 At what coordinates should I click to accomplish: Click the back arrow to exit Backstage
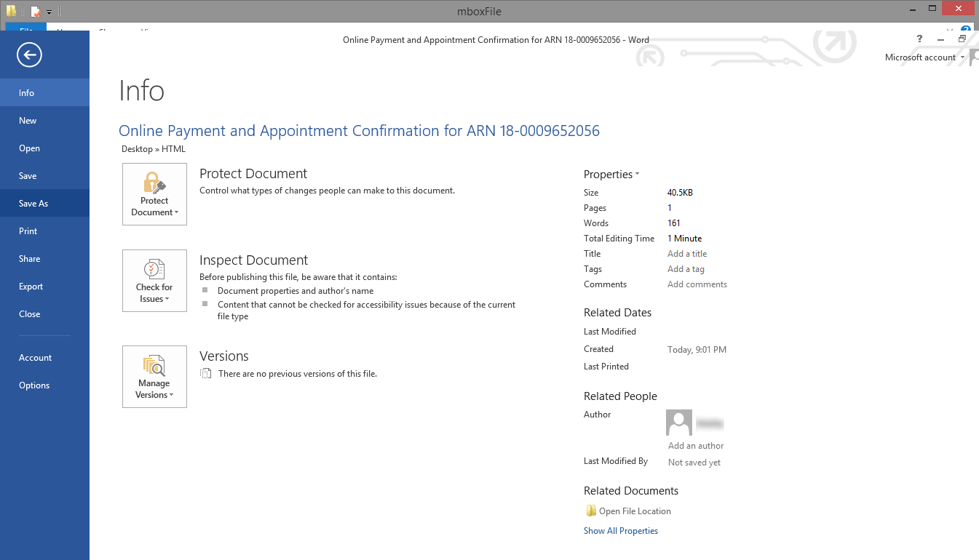[30, 55]
